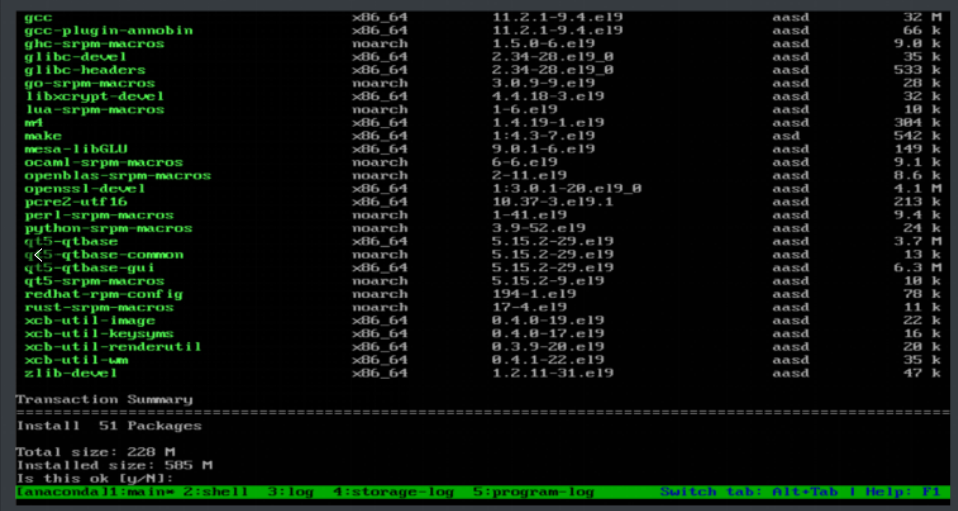Select version 1.2.11-31.el9

(x=553, y=373)
